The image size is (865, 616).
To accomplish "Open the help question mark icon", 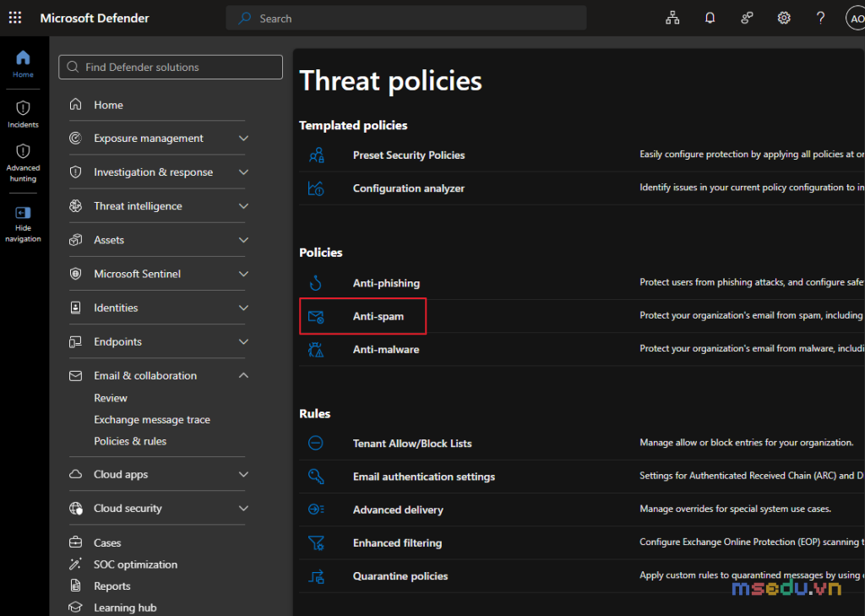I will coord(821,19).
